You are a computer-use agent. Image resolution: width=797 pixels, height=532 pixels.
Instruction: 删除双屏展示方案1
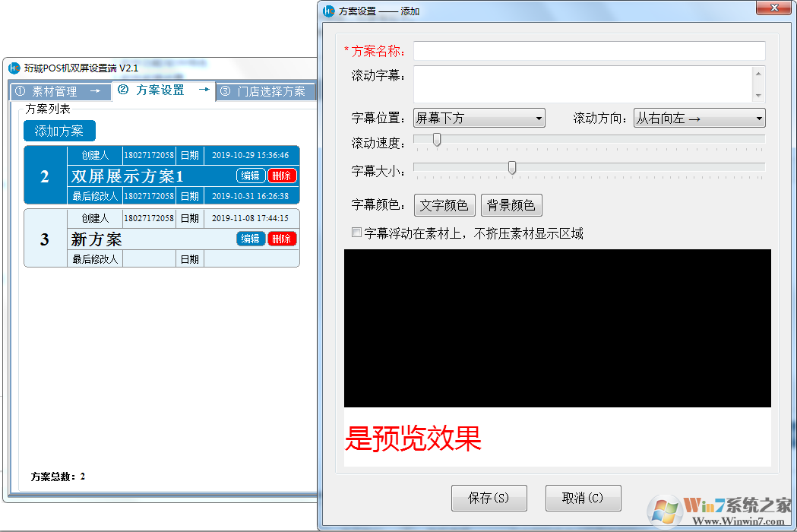(282, 175)
